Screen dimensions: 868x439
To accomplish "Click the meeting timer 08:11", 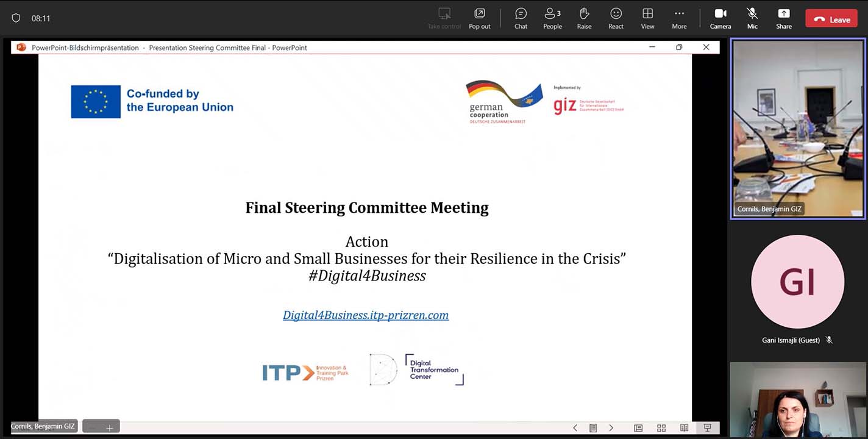I will 41,18.
